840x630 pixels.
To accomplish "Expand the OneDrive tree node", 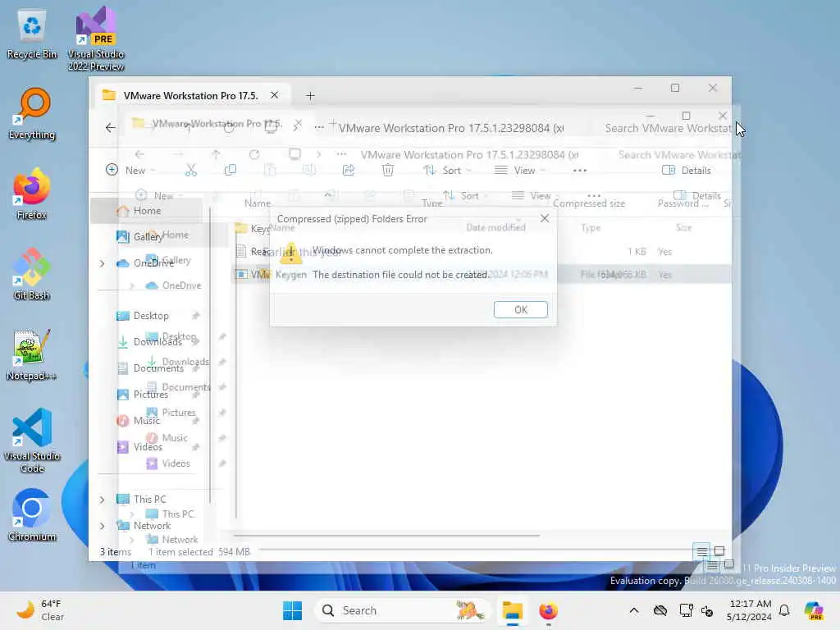I will click(x=102, y=263).
